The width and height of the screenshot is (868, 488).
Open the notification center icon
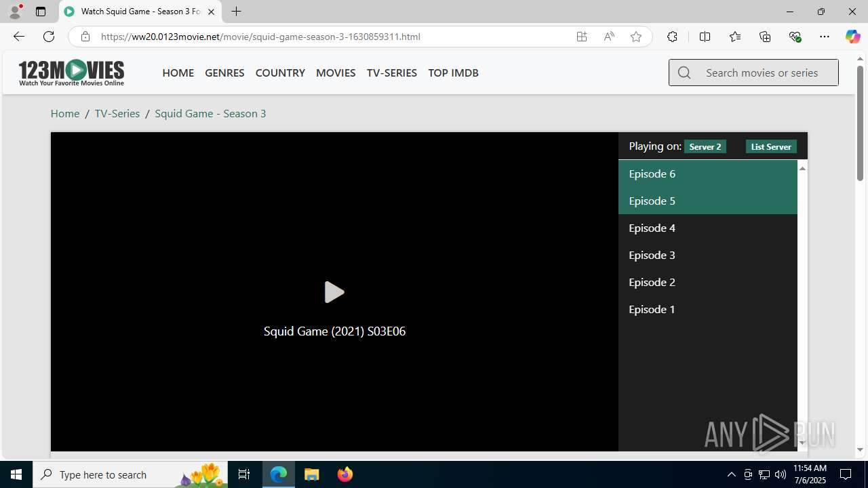pyautogui.click(x=846, y=474)
